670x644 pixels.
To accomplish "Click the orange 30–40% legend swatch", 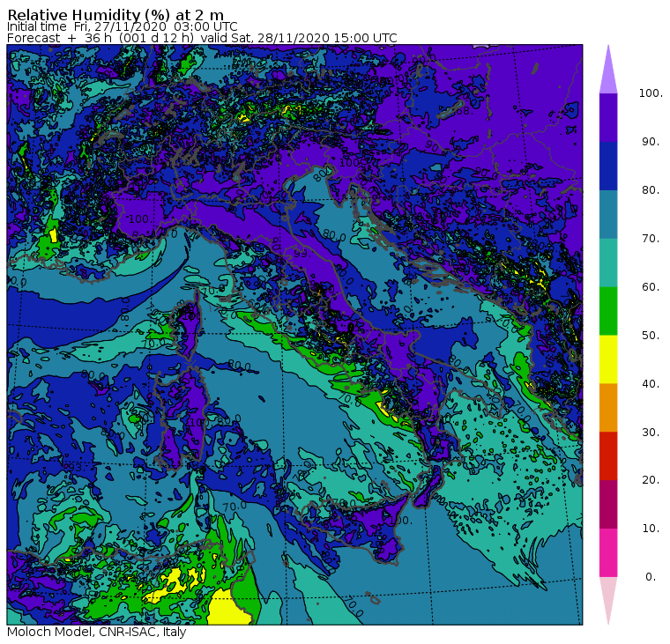I will (x=608, y=408).
